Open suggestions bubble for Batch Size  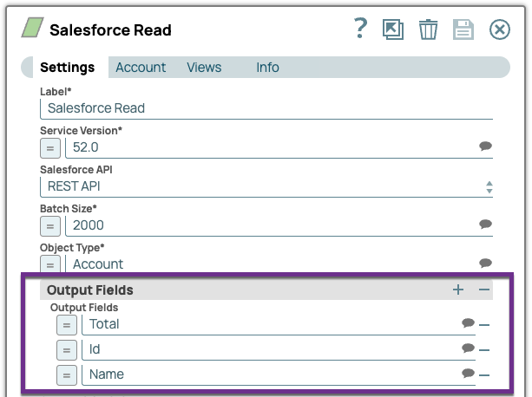tap(485, 224)
